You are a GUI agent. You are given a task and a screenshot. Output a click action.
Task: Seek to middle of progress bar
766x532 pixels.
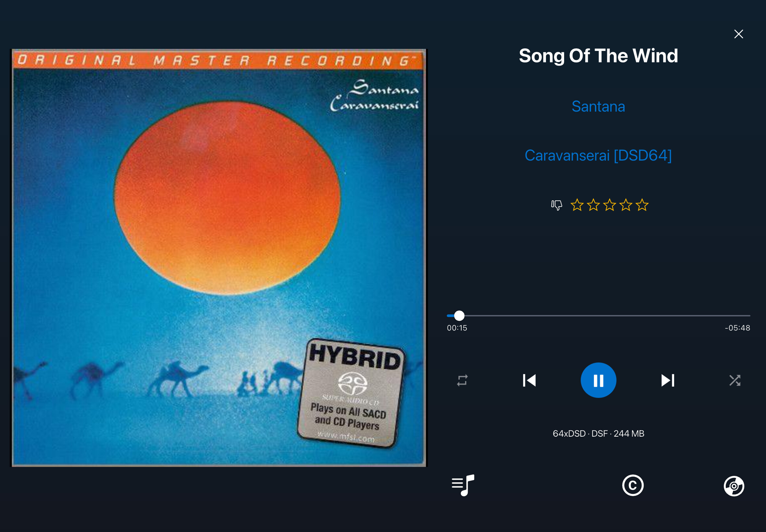pyautogui.click(x=598, y=315)
